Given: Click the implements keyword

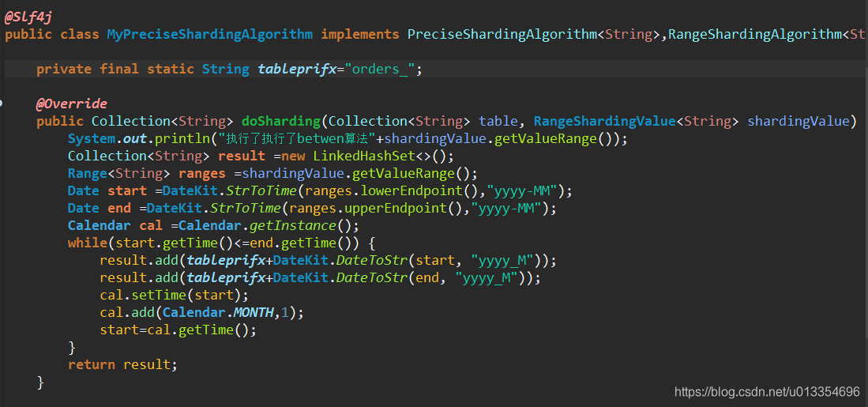Looking at the screenshot, I should coord(360,34).
